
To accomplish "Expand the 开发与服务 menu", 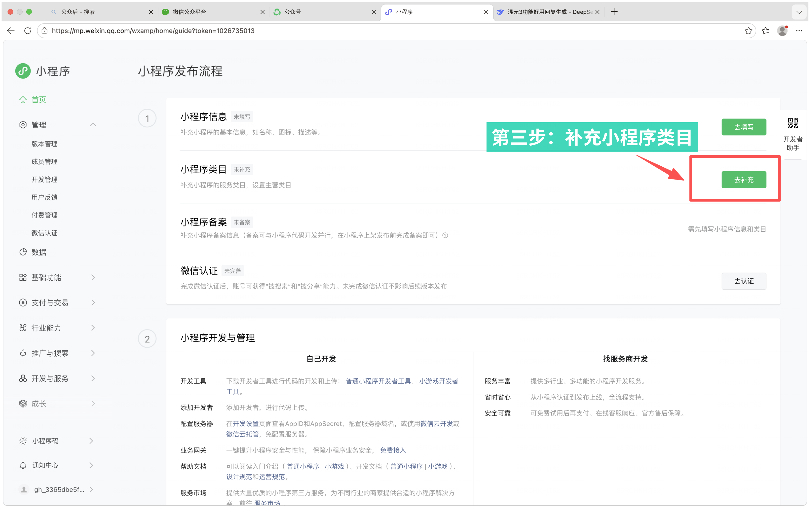I will pos(93,378).
